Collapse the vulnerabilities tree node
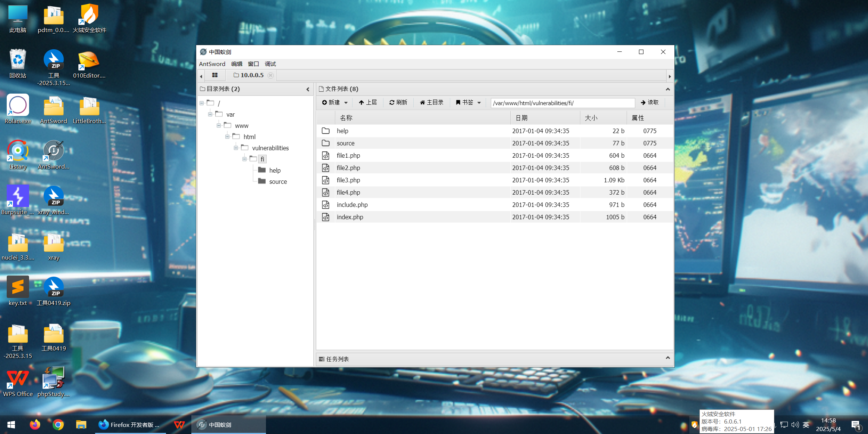The width and height of the screenshot is (868, 434). [x=236, y=148]
